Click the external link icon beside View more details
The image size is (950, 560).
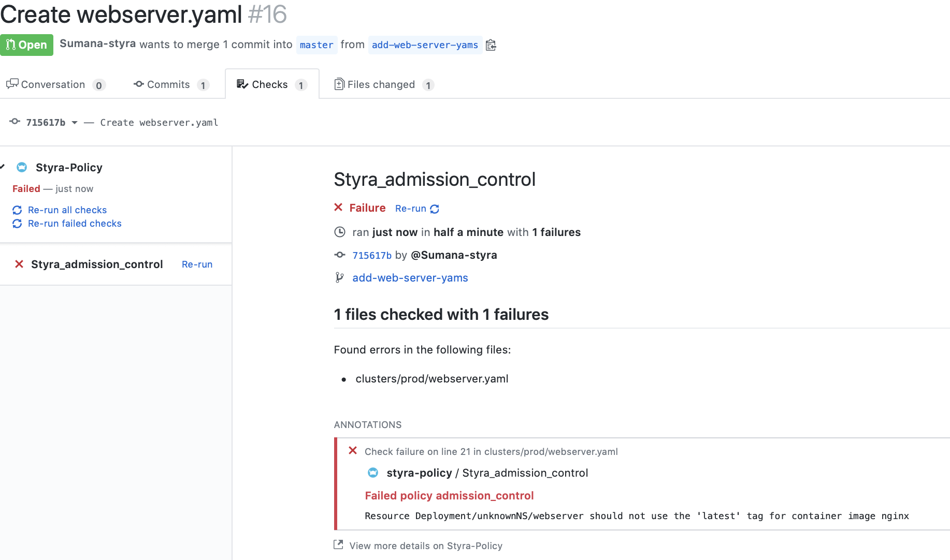(338, 544)
